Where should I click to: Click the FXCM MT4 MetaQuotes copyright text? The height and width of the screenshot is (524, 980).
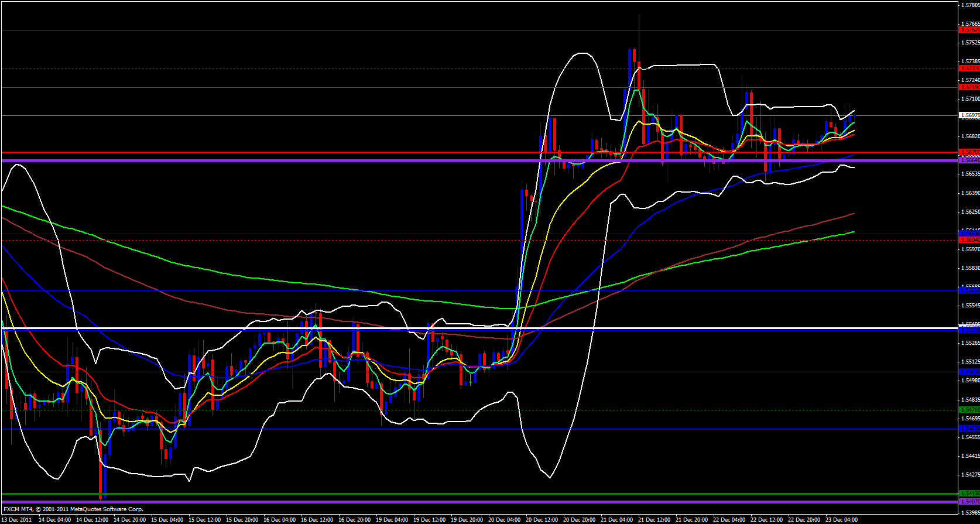(x=73, y=509)
